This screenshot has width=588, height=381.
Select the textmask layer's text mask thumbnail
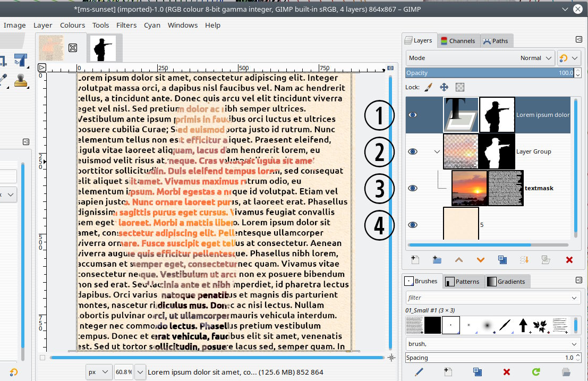click(506, 188)
